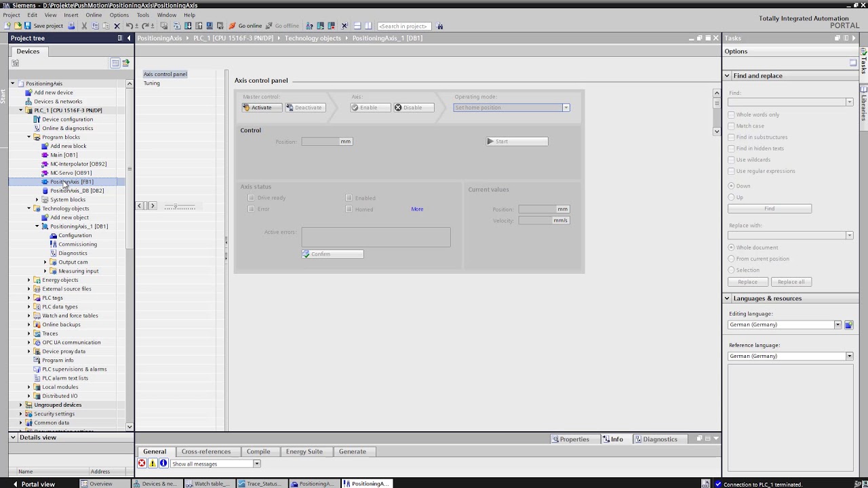The width and height of the screenshot is (868, 488).
Task: Save the project via toolbar
Action: coord(43,26)
